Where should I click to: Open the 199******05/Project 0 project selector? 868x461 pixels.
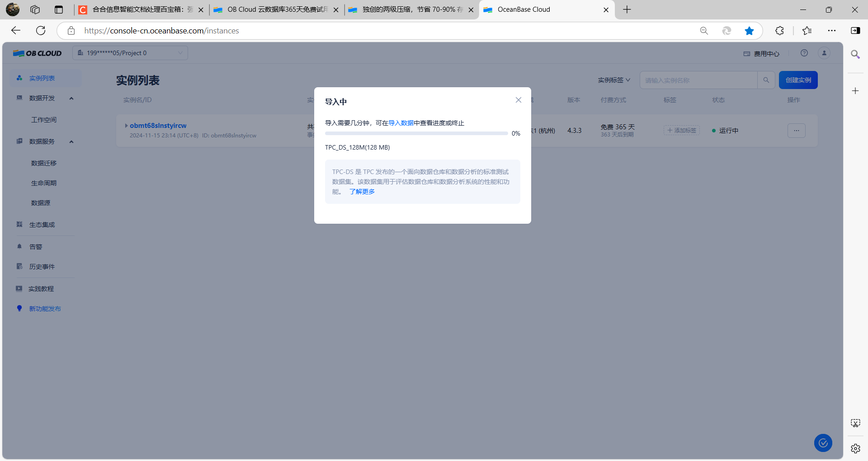pos(130,53)
